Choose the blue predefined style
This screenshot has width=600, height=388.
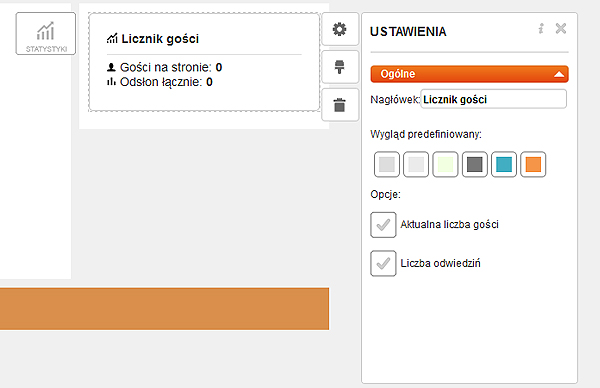tap(504, 165)
